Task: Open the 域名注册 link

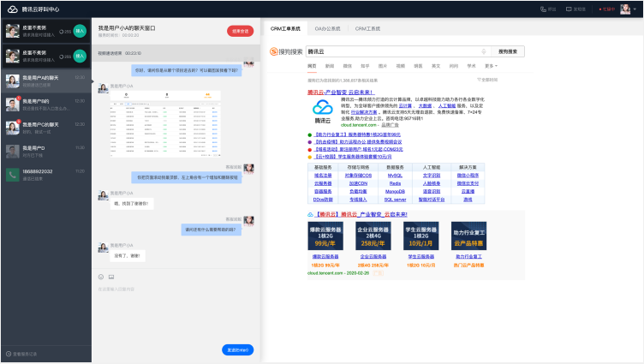Action: (323, 176)
